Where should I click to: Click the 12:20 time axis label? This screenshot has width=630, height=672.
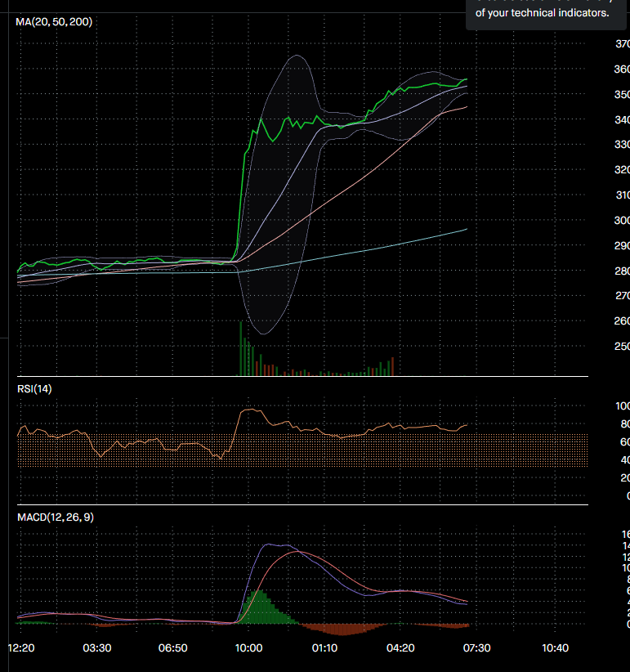21,647
